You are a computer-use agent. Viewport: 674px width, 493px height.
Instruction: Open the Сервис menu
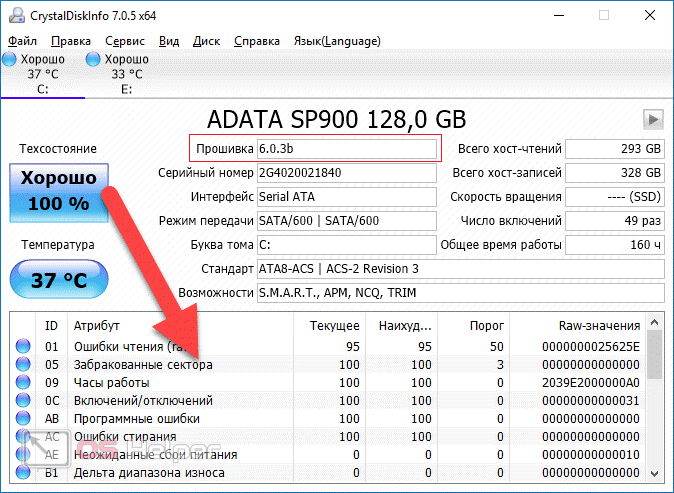[125, 41]
